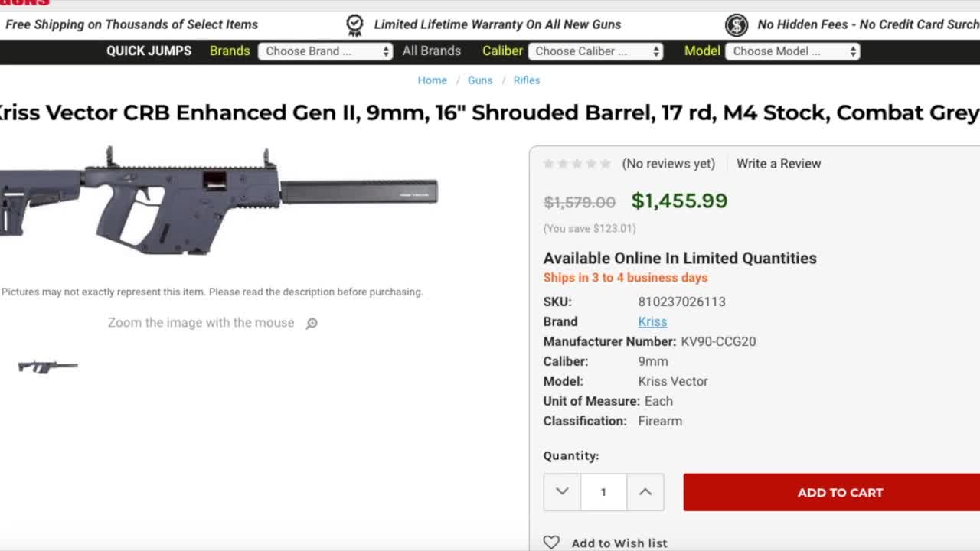Go to Home breadcrumb
Screen dimensions: 980x551
tap(432, 80)
